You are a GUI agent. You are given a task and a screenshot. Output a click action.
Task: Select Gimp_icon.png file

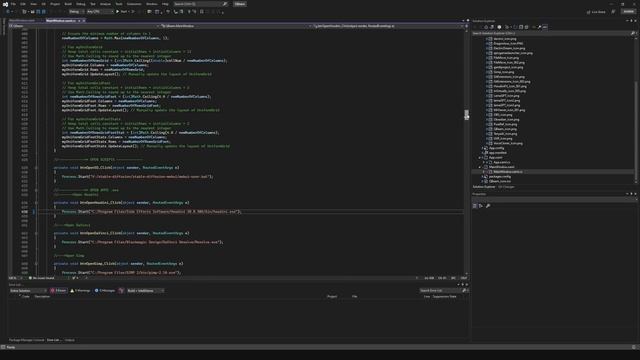coord(504,72)
